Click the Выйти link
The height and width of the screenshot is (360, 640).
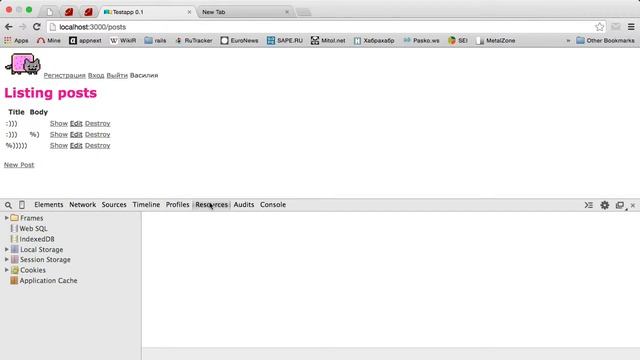[x=117, y=76]
